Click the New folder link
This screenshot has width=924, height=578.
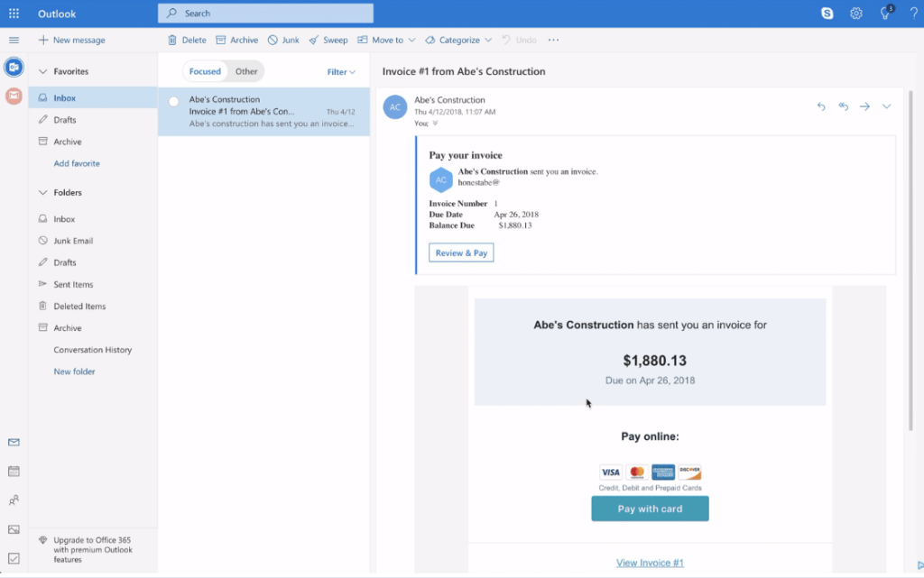[74, 372]
